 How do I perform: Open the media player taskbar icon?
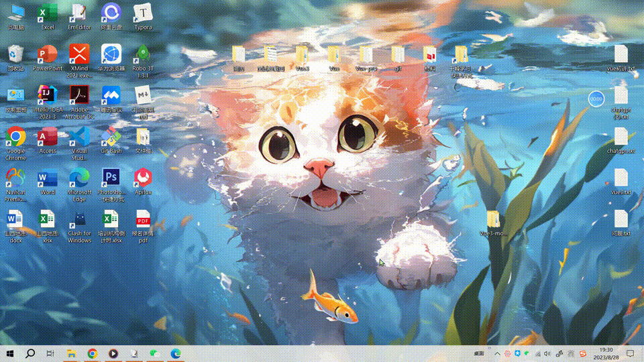(x=113, y=353)
